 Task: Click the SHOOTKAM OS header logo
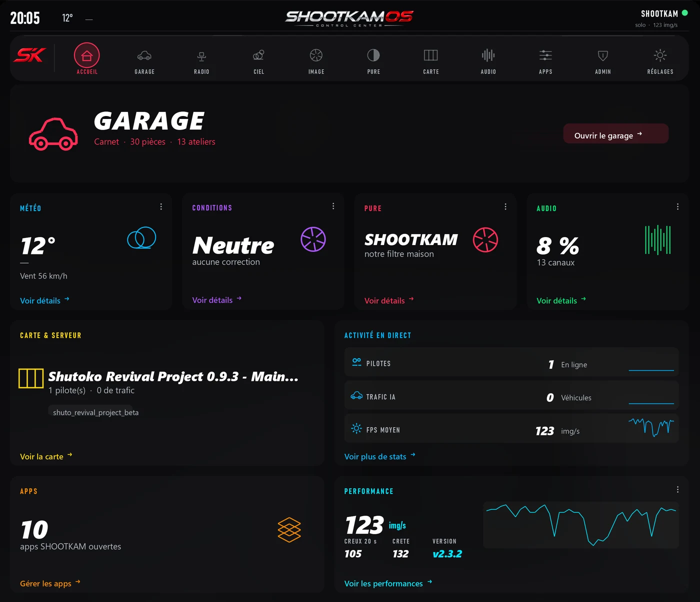click(x=349, y=18)
